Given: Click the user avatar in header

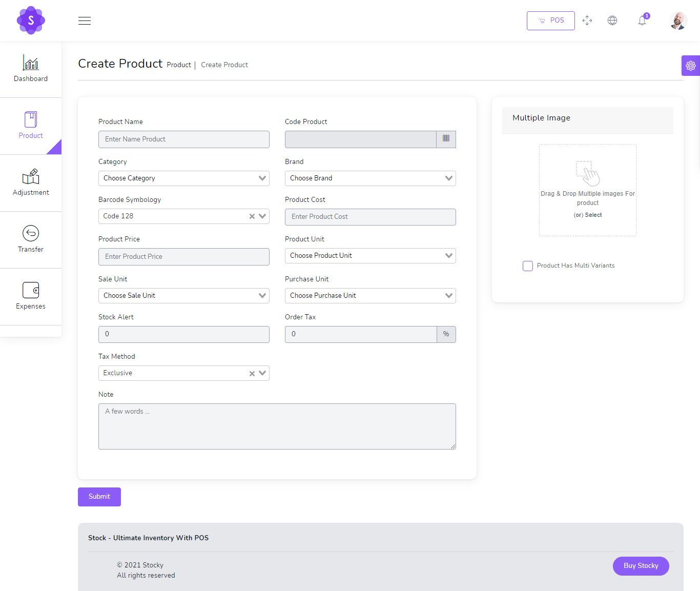Looking at the screenshot, I should coord(678,21).
